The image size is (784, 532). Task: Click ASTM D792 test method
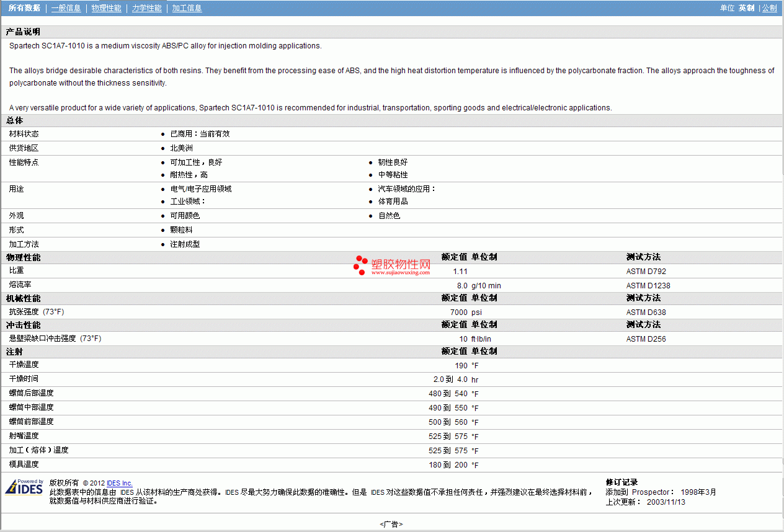point(646,272)
